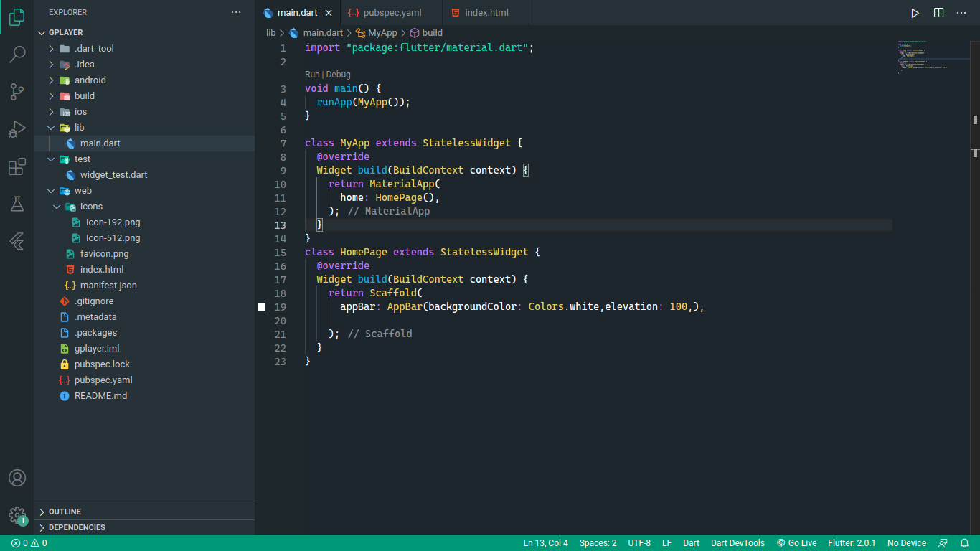Open Explorer Views and More Actions ellipsis
Viewport: 980px width, 551px height.
237,13
